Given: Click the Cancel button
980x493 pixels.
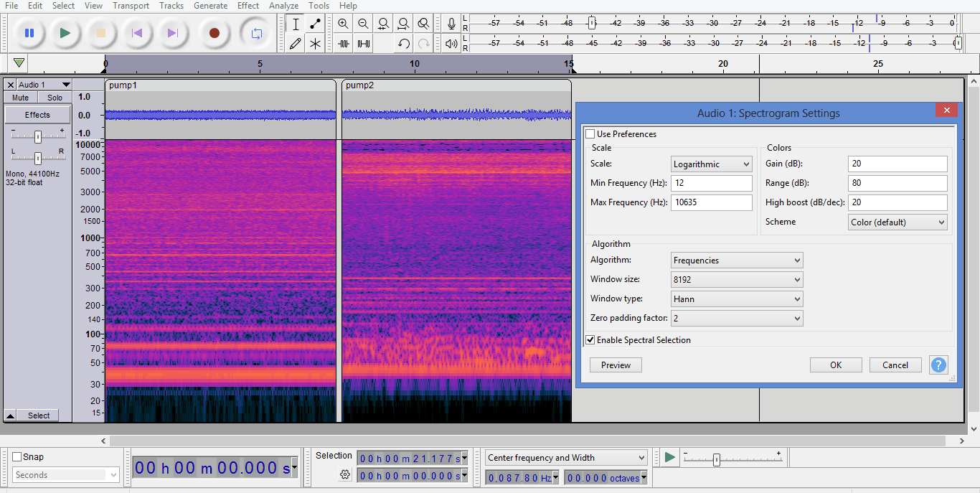Looking at the screenshot, I should coord(895,365).
